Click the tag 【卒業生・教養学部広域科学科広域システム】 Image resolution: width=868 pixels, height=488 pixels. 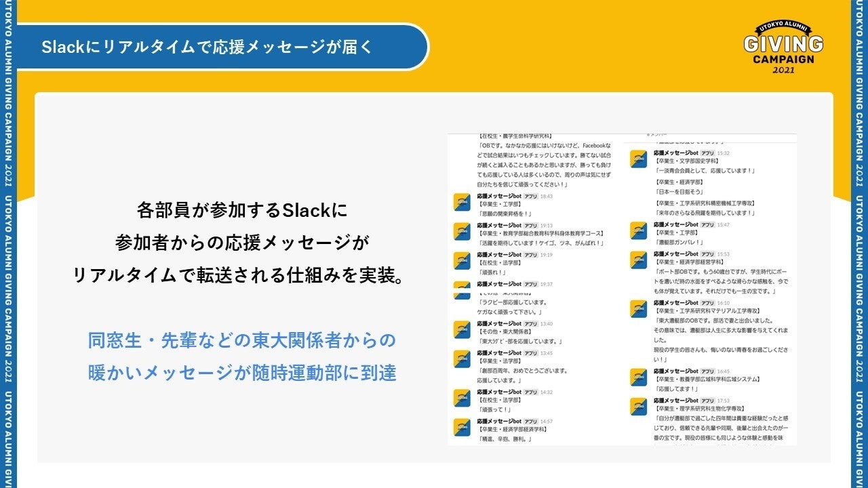click(x=709, y=380)
